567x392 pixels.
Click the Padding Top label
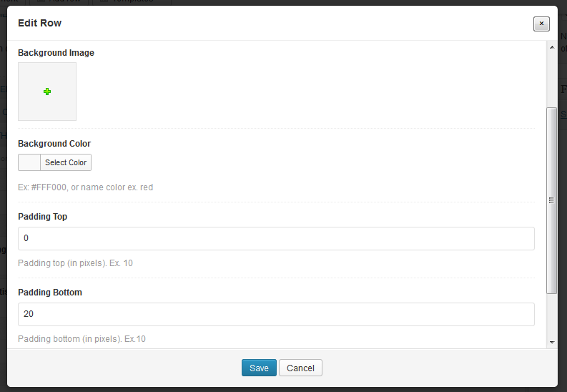click(42, 217)
